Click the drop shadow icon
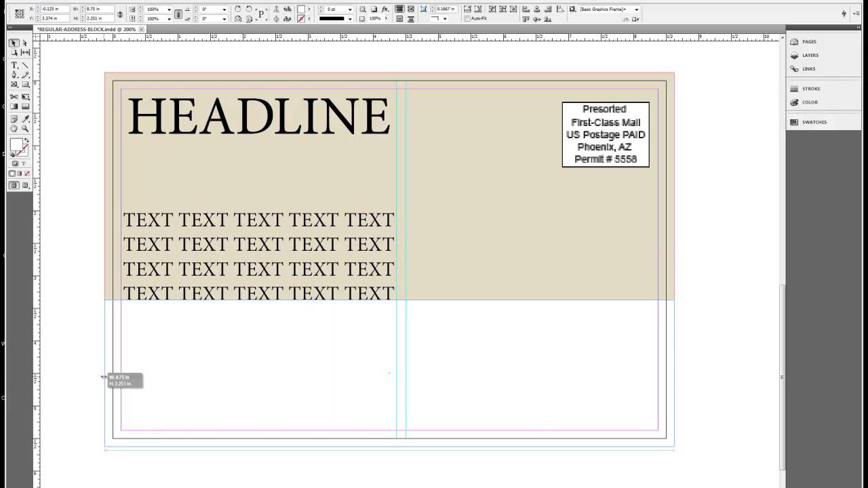This screenshot has width=868, height=488. 374,9
